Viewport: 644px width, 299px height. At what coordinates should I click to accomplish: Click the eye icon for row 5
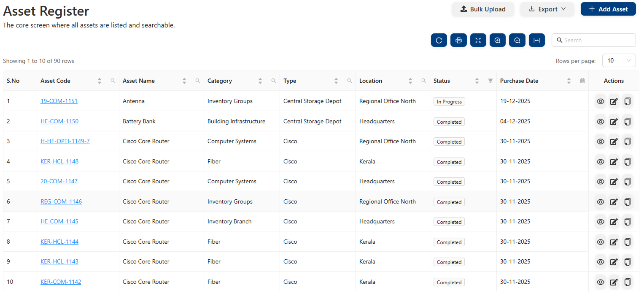pyautogui.click(x=601, y=182)
